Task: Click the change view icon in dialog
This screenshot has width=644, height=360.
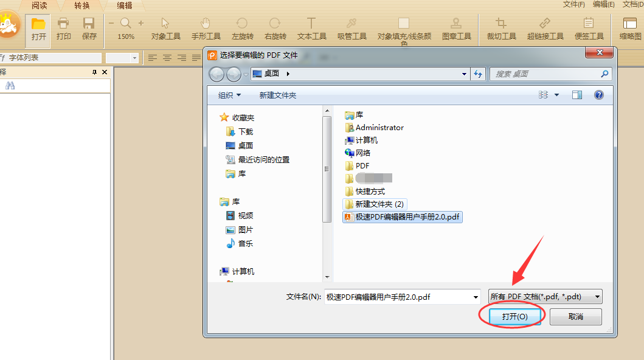Action: pyautogui.click(x=544, y=95)
